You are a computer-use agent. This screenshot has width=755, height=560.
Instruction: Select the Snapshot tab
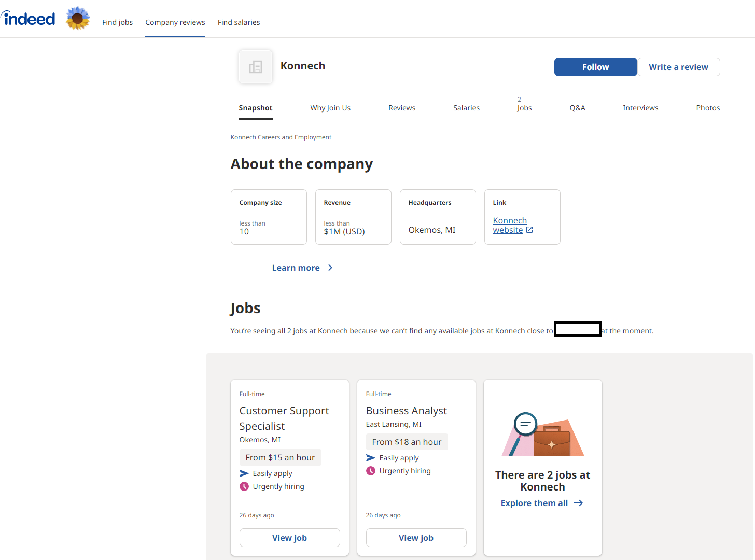click(256, 108)
